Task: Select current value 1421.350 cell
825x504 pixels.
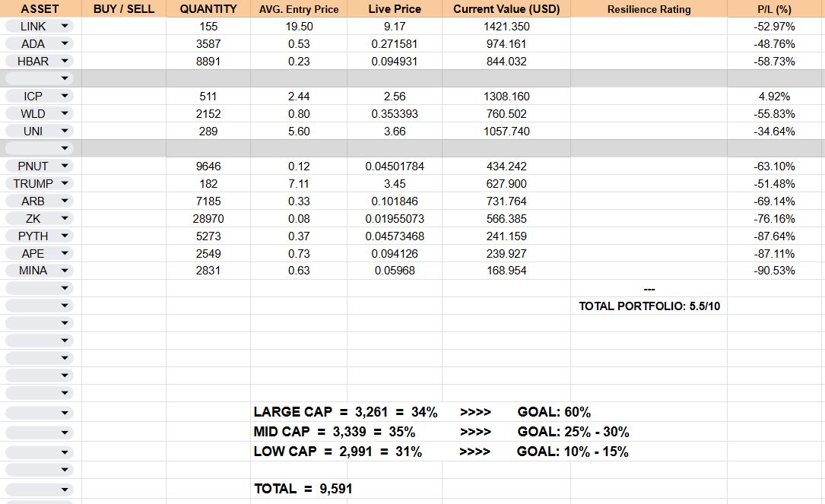Action: pyautogui.click(x=506, y=27)
